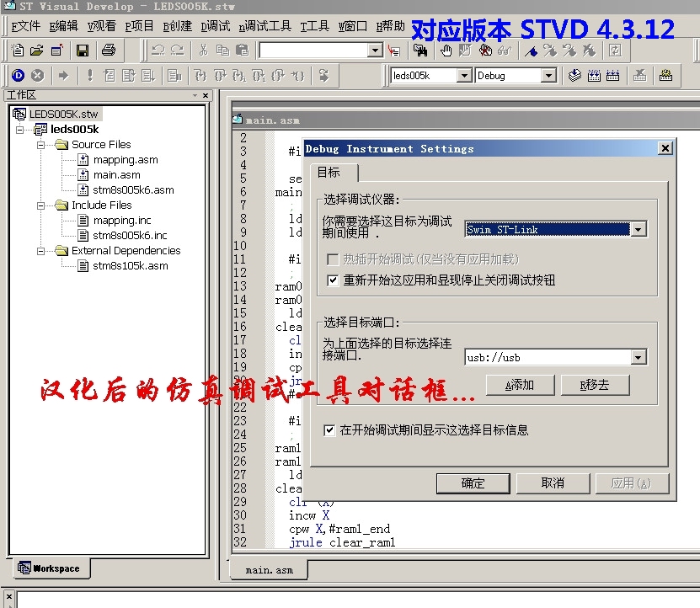Open the H帮助 menu

pos(390,26)
